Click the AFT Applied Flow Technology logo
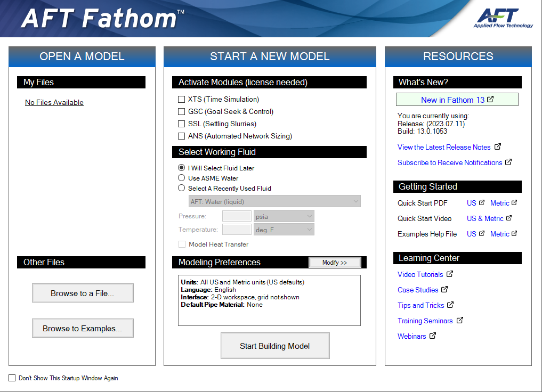The width and height of the screenshot is (542, 392). (503, 18)
